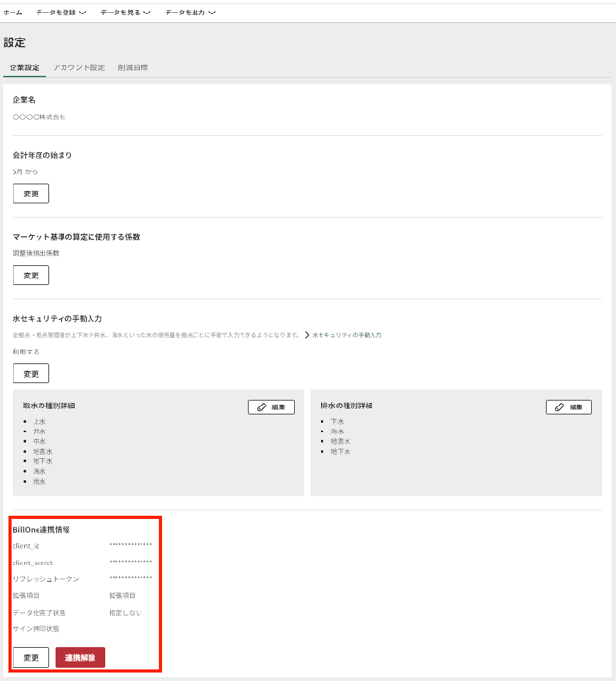
Task: Click 変更 button under 会計年度の始まり
Action: pos(31,194)
